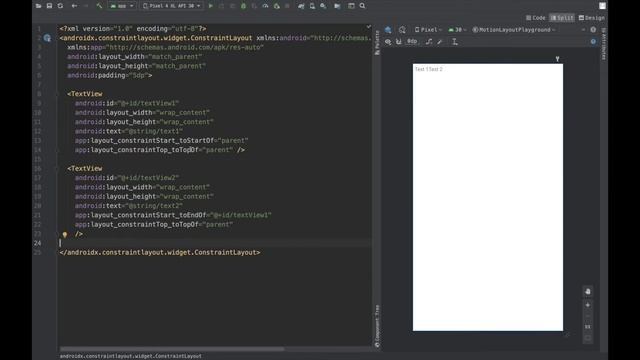
Task: Open the Attributes side panel tab
Action: point(603,44)
